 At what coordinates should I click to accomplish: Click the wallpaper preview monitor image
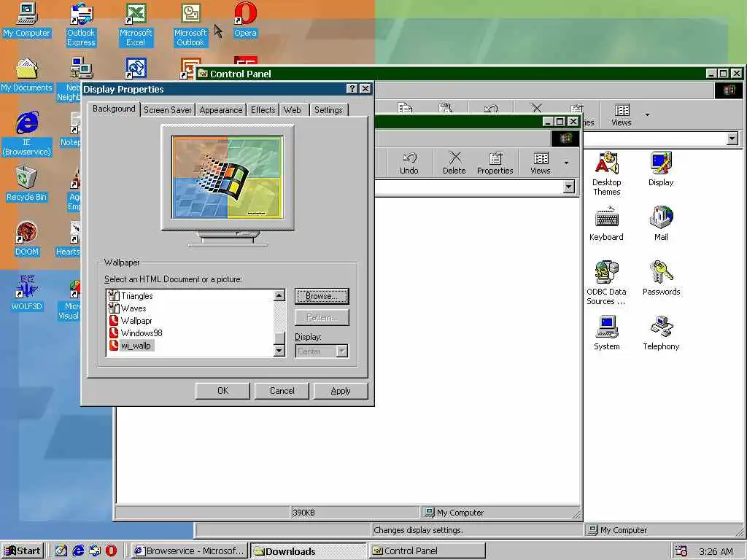point(228,177)
